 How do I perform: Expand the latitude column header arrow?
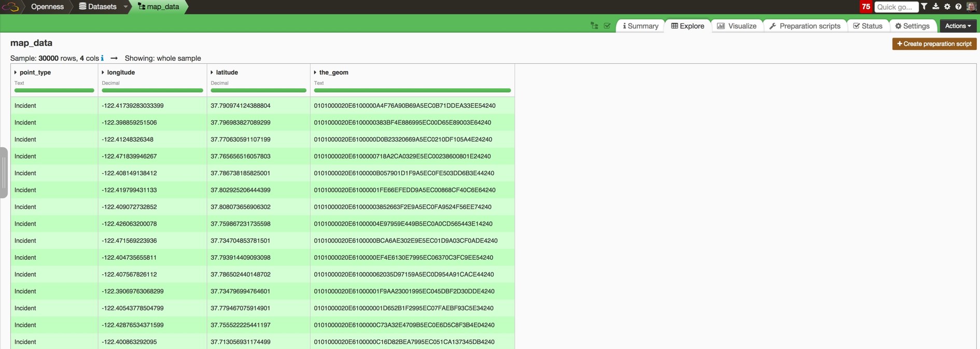coord(212,73)
